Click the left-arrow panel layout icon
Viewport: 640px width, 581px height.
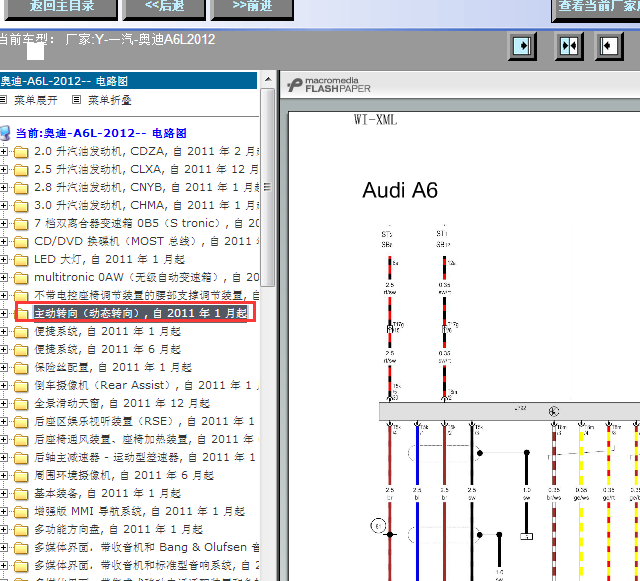[x=609, y=46]
